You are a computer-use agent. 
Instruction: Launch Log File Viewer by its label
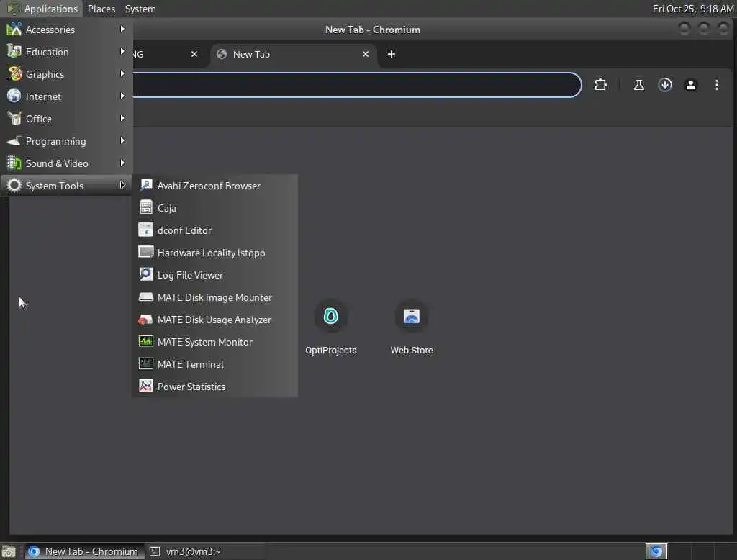click(x=190, y=275)
